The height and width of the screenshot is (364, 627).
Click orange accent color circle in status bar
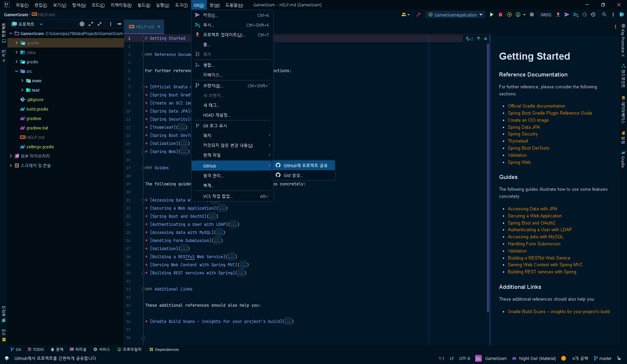point(564,358)
